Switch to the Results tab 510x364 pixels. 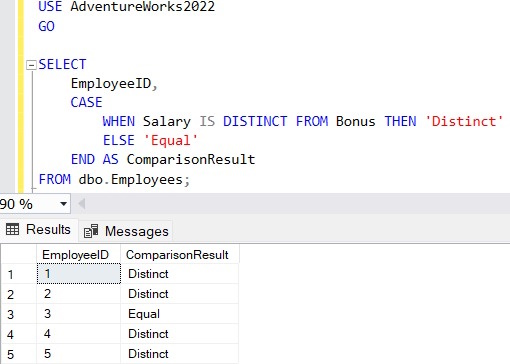(39, 230)
